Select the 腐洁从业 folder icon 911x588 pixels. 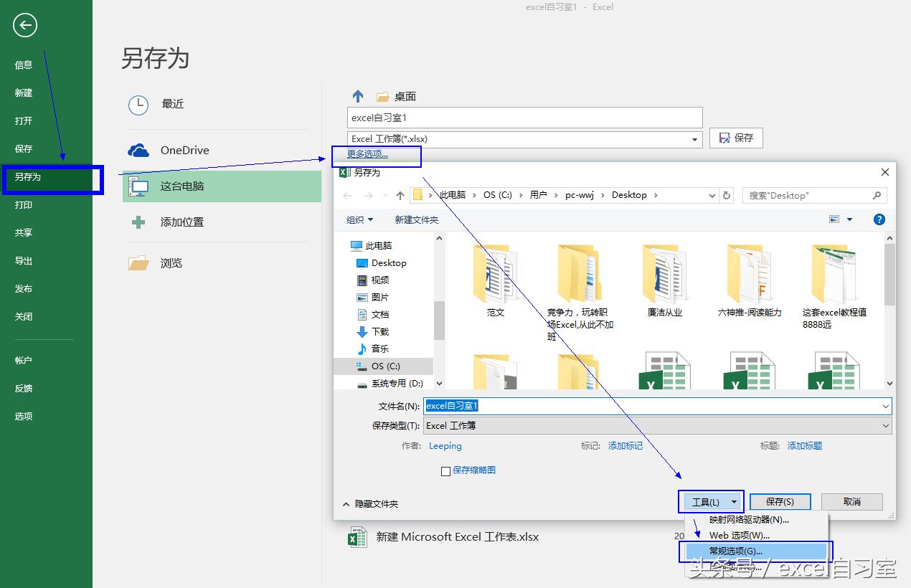(664, 273)
